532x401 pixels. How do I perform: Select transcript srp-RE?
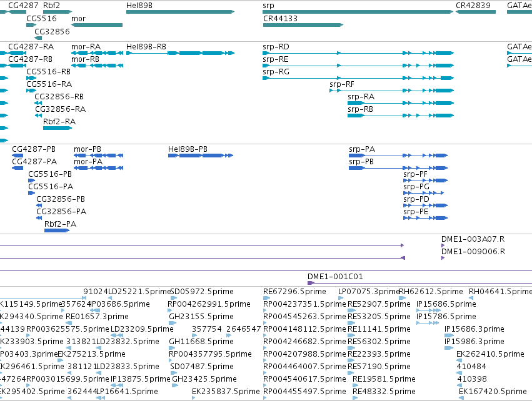pyautogui.click(x=276, y=59)
